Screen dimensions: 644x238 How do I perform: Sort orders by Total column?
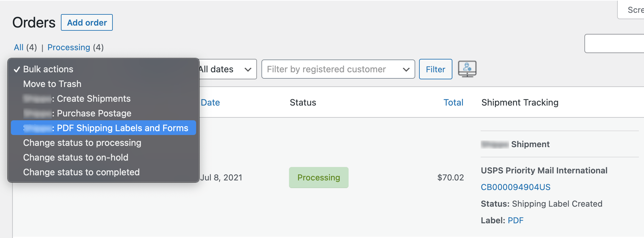click(453, 102)
